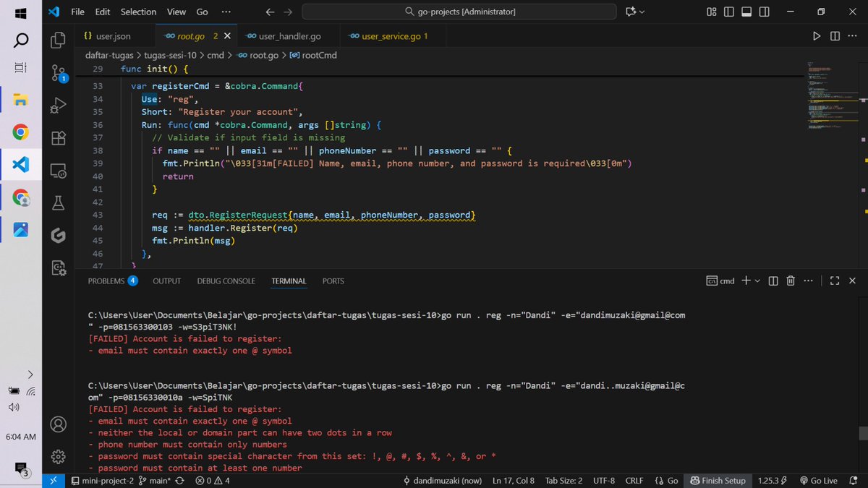Open notifications bell in status bar
This screenshot has width=868, height=488.
pos(855,481)
